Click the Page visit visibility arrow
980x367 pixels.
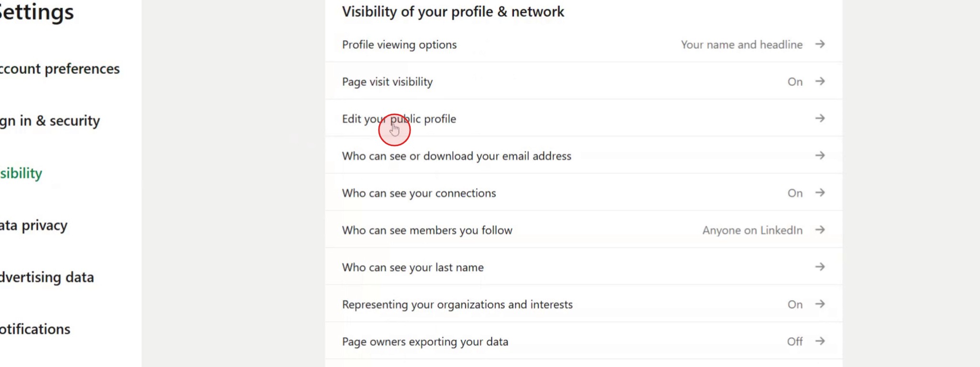[820, 81]
